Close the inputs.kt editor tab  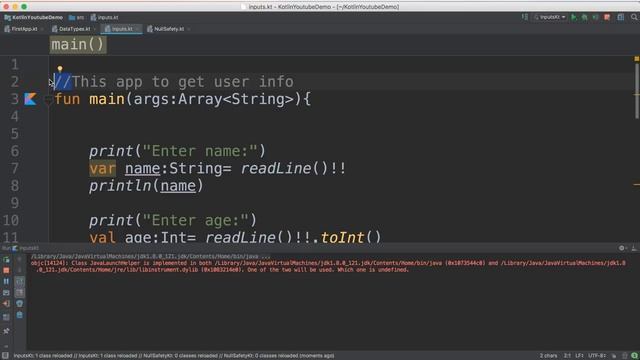(x=138, y=29)
